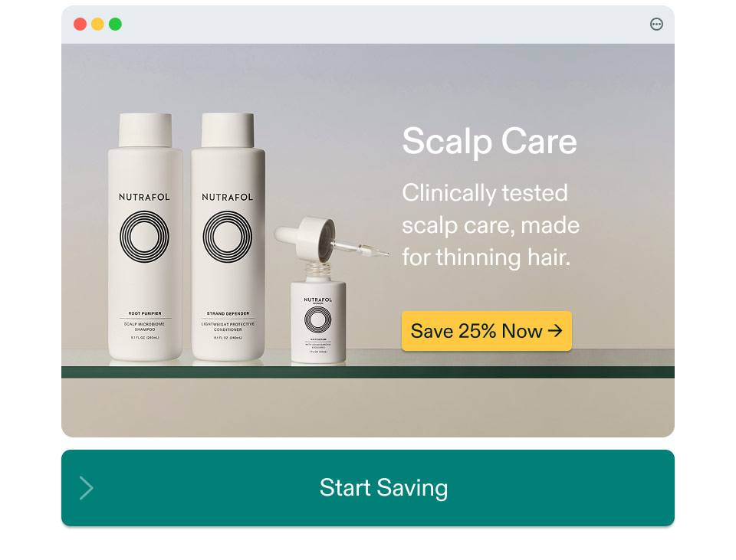Click the circle logo on shampoo bottle
The height and width of the screenshot is (560, 736).
click(x=144, y=236)
